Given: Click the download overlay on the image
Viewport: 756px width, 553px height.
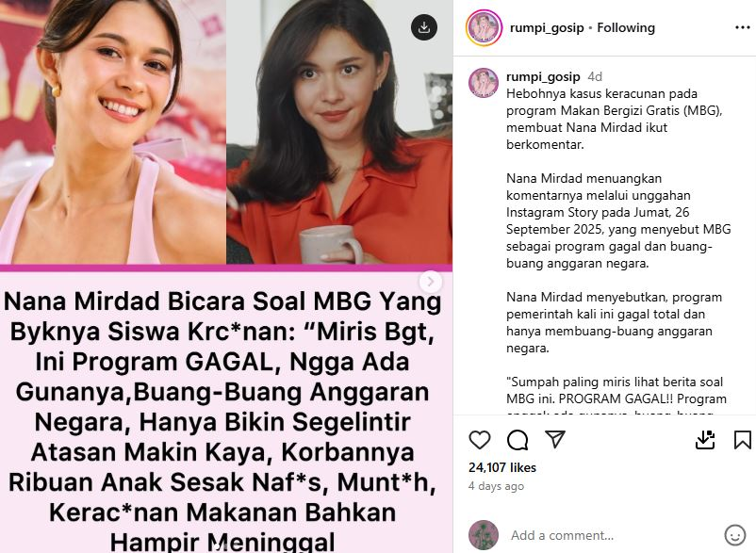Looking at the screenshot, I should pyautogui.click(x=424, y=27).
